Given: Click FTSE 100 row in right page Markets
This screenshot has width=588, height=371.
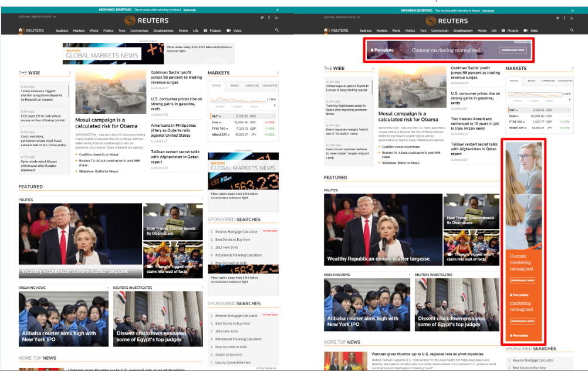Looking at the screenshot, I should (539, 122).
